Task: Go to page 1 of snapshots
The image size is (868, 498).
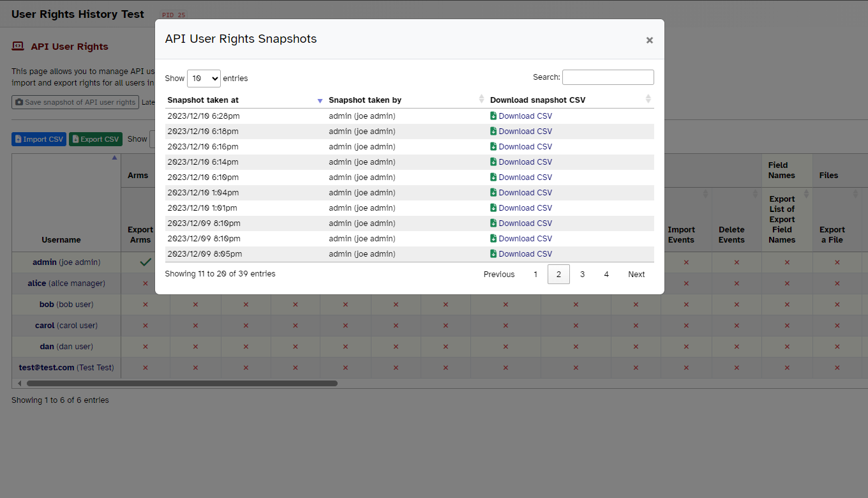Action: pyautogui.click(x=535, y=275)
